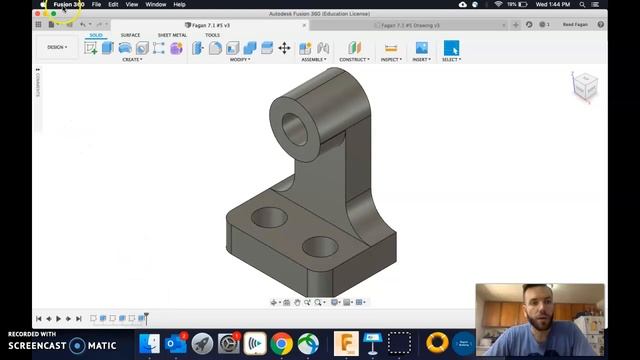This screenshot has height=360, width=640.
Task: Play the design timeline
Action: [x=58, y=319]
